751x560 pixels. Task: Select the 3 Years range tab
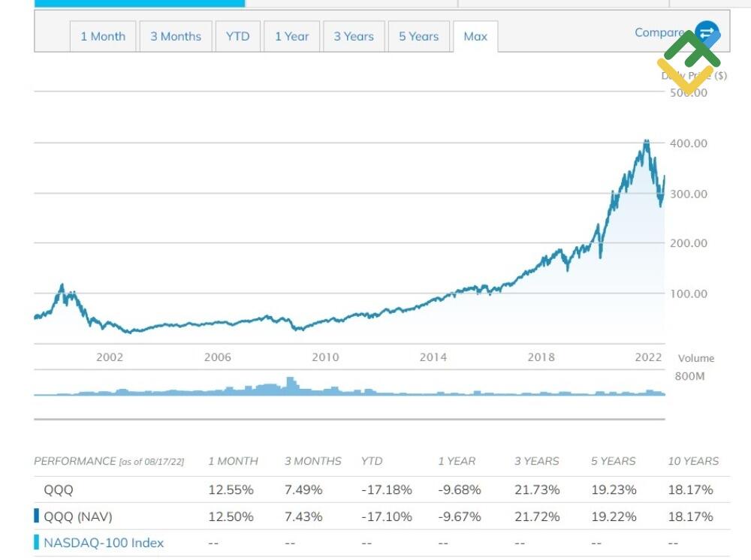tap(353, 36)
